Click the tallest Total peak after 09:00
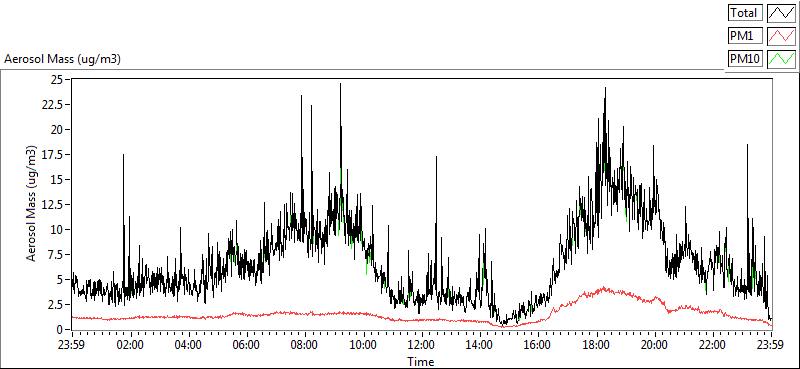The width and height of the screenshot is (800, 369). click(x=340, y=85)
